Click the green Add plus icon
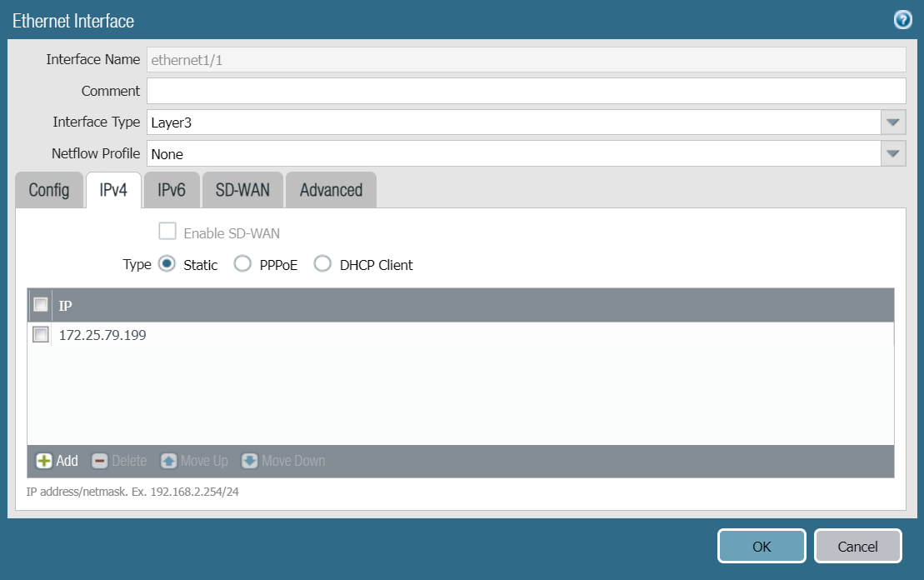 point(44,461)
